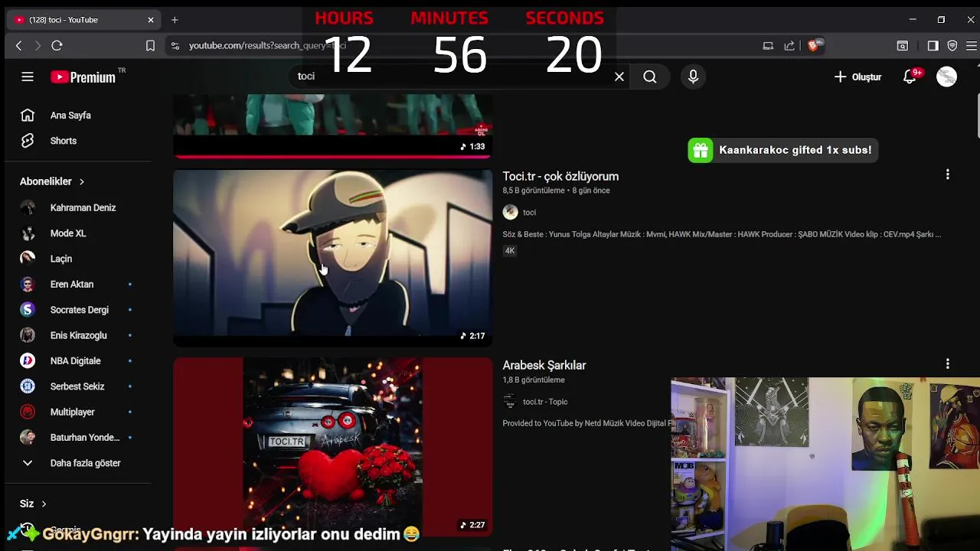This screenshot has width=980, height=551.
Task: Play the çok özlüyorum video thumbnail
Action: pyautogui.click(x=333, y=258)
